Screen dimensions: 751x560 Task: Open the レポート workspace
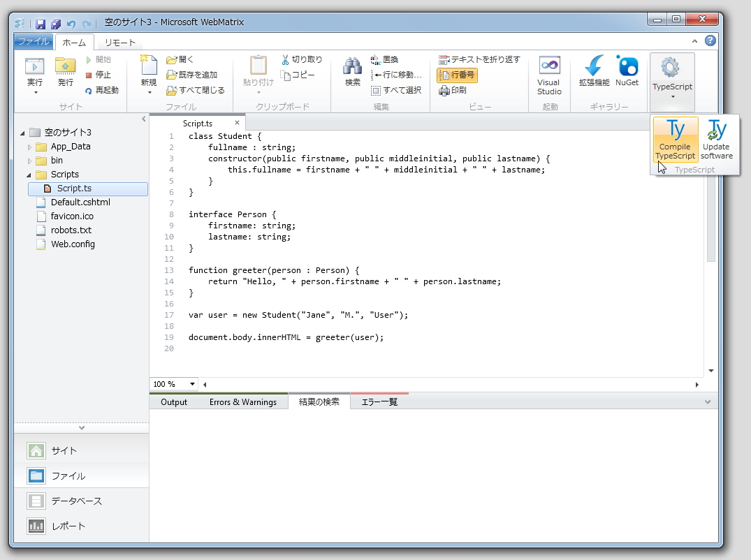pos(82,526)
